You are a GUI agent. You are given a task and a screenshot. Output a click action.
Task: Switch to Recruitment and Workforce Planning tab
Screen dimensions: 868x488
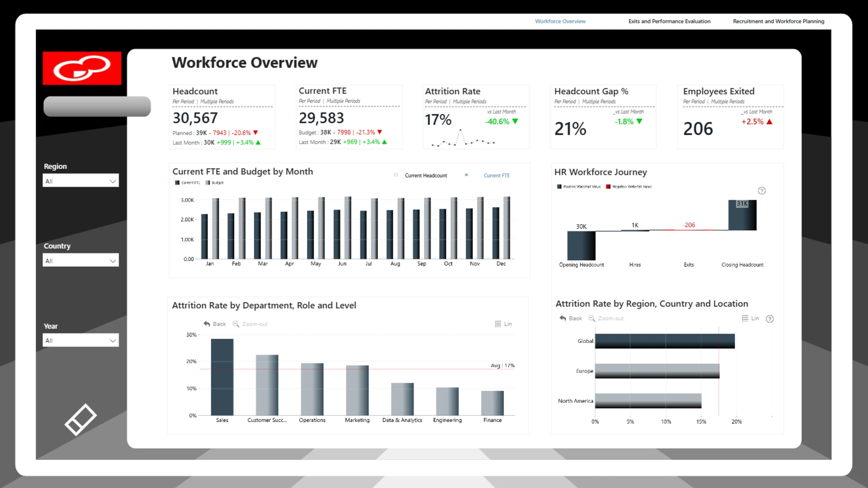click(x=778, y=21)
